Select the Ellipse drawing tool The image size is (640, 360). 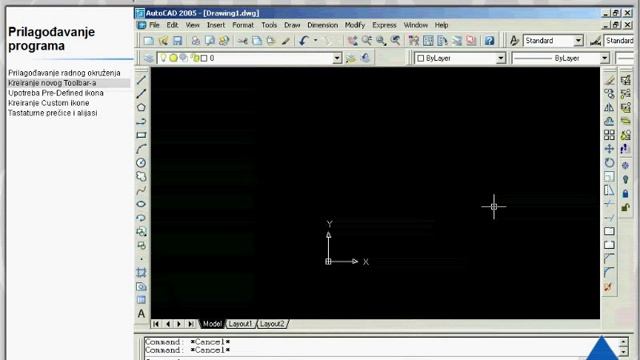(x=141, y=204)
